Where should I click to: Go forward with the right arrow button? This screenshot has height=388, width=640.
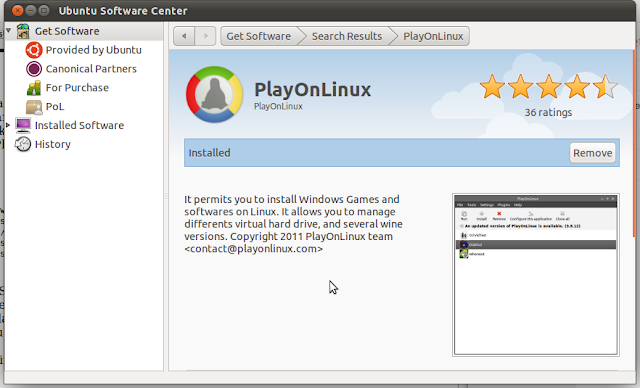coord(205,36)
